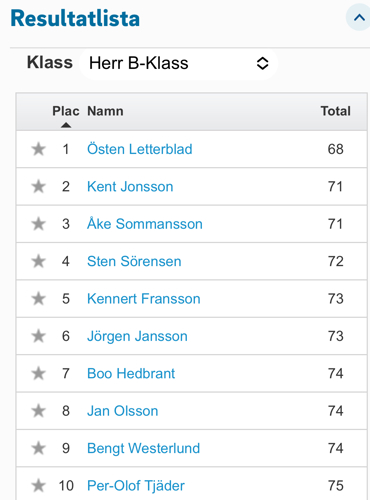
Task: Click star beside Kennert Fransson
Action: pyautogui.click(x=38, y=298)
